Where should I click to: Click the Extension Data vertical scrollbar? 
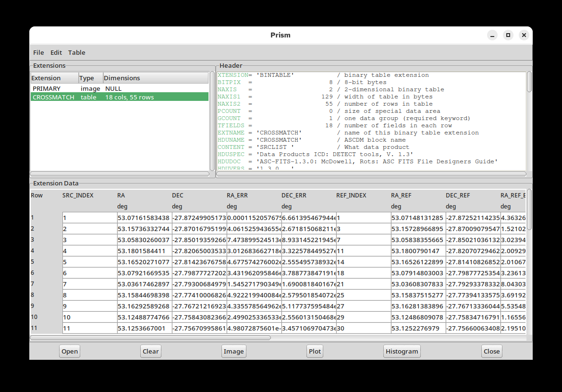point(529,210)
